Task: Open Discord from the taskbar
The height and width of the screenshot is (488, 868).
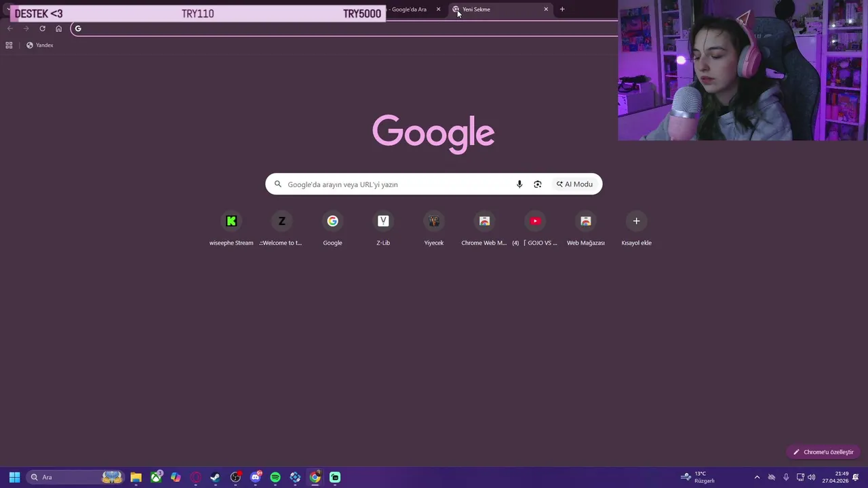Action: pos(256,477)
